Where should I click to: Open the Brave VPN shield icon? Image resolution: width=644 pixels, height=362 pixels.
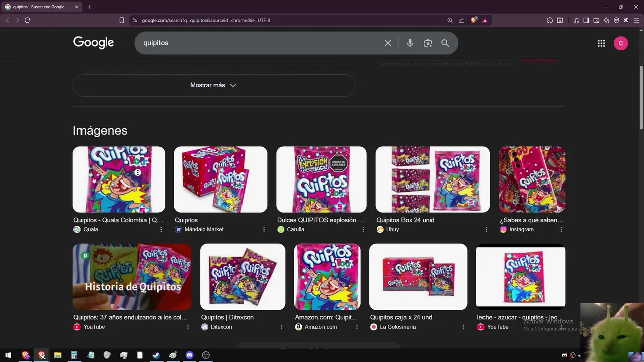[616, 20]
